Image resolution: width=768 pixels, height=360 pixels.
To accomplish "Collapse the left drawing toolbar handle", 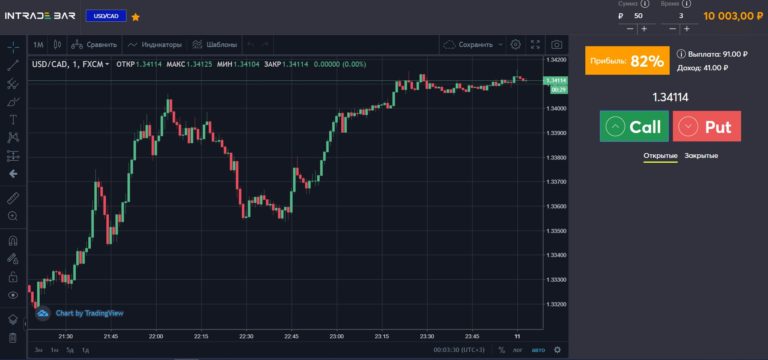I will point(25,323).
